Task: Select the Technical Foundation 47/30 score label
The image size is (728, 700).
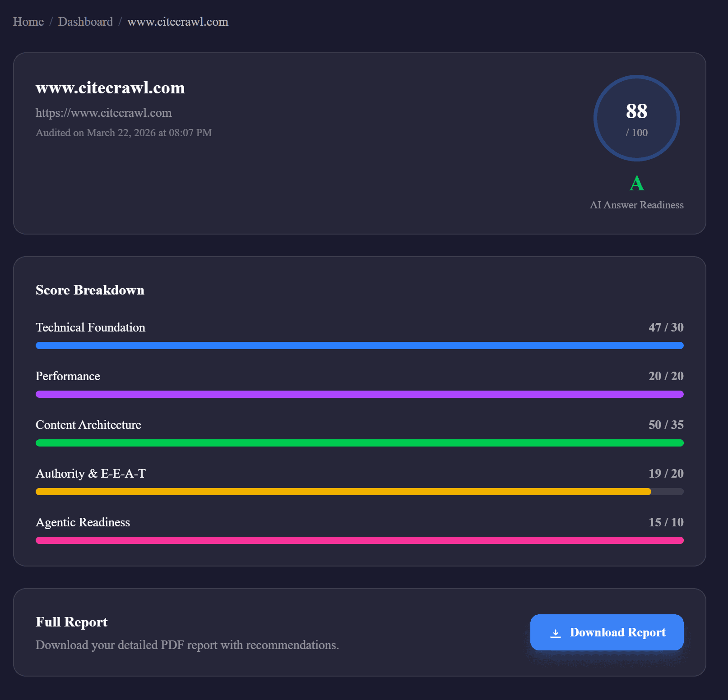Action: tap(666, 328)
